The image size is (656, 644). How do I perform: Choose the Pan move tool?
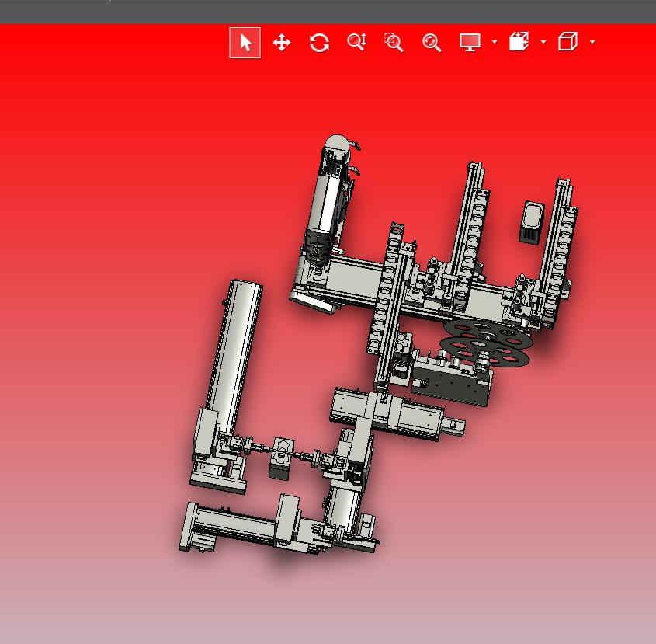[x=282, y=43]
